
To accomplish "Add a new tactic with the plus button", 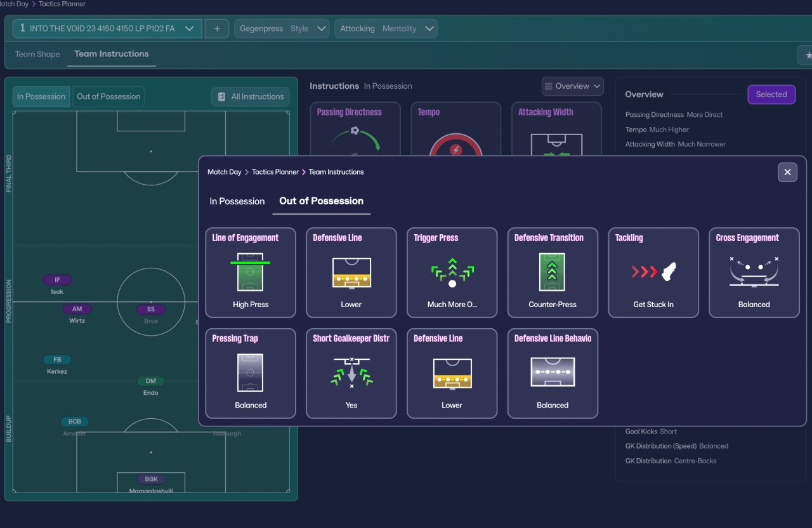I will [x=217, y=29].
